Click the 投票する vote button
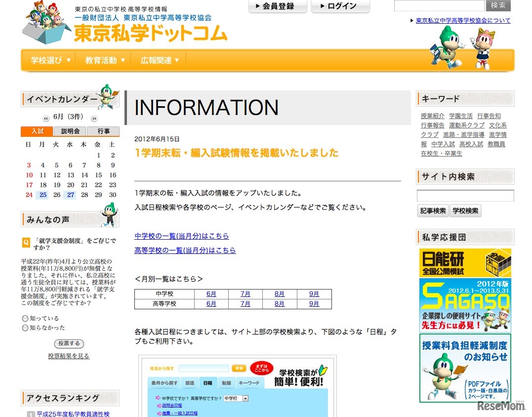This screenshot has height=417, width=532. tap(69, 344)
